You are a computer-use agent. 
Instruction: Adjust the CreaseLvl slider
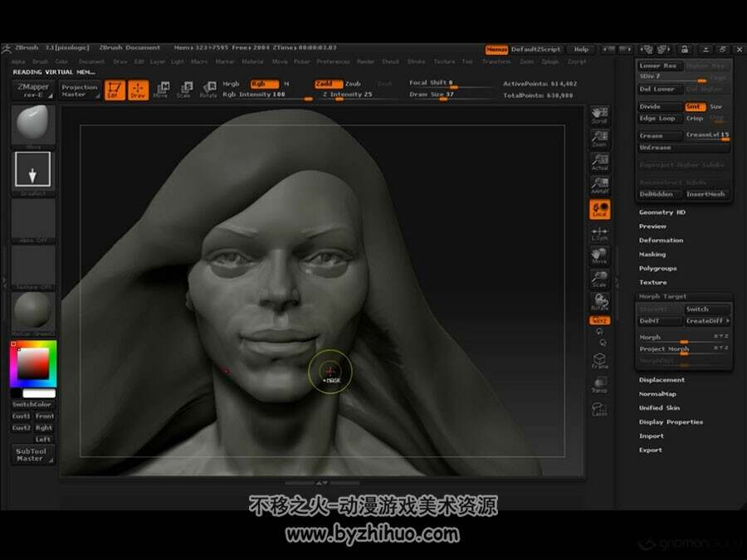707,136
